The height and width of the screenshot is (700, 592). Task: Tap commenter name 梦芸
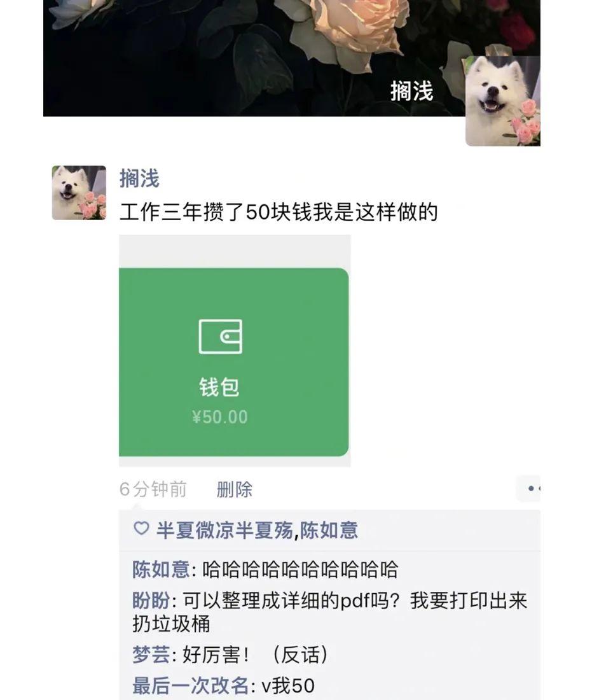pos(151,655)
